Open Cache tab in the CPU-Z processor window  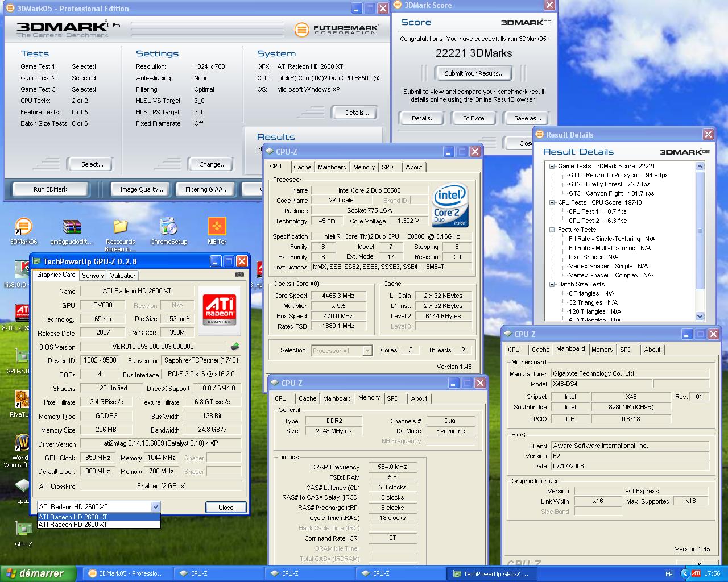(302, 167)
